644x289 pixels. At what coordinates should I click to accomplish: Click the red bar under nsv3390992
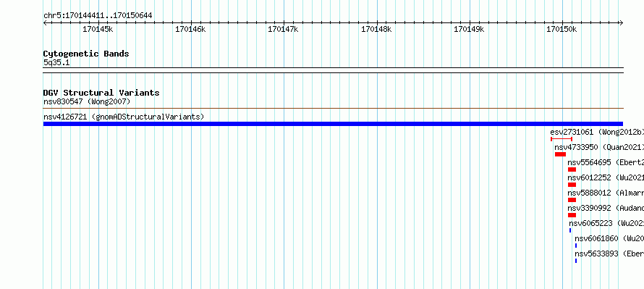(x=572, y=215)
